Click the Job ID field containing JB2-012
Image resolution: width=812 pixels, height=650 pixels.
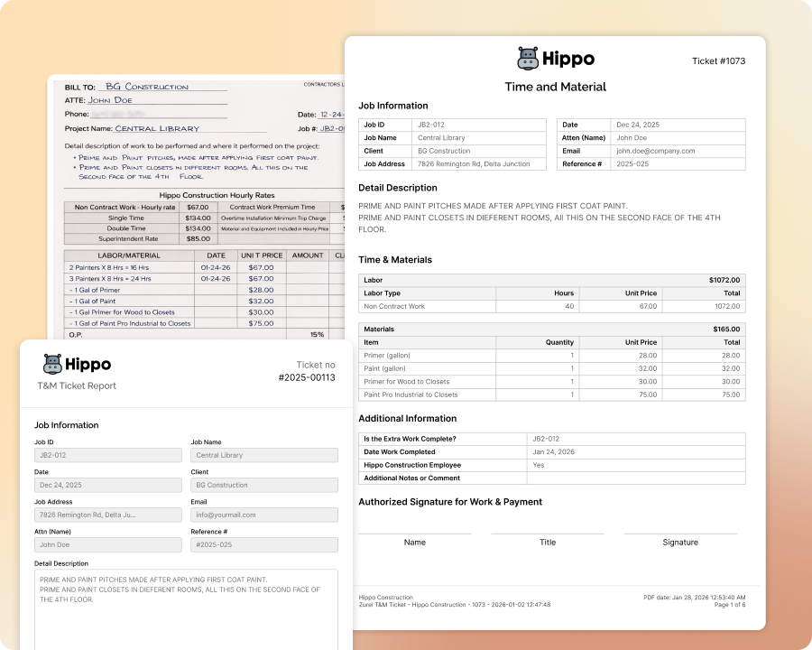click(x=107, y=455)
